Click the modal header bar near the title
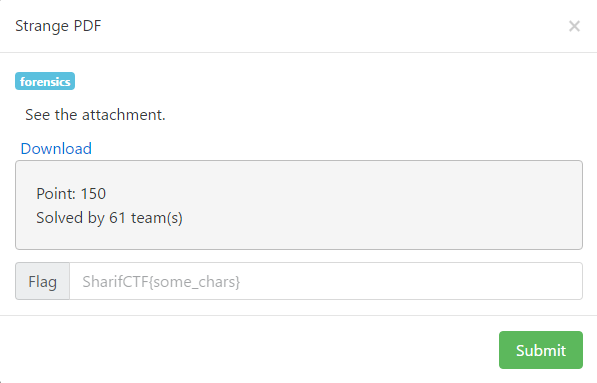This screenshot has height=383, width=597. coord(298,26)
